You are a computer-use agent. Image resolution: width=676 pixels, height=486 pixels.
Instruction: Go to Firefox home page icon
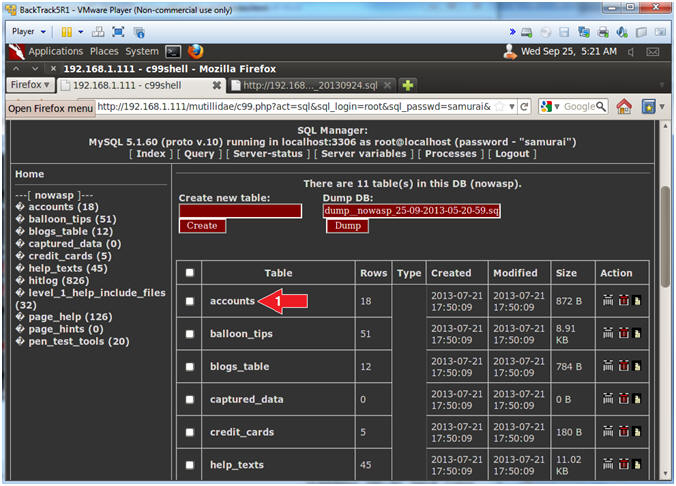tap(624, 106)
